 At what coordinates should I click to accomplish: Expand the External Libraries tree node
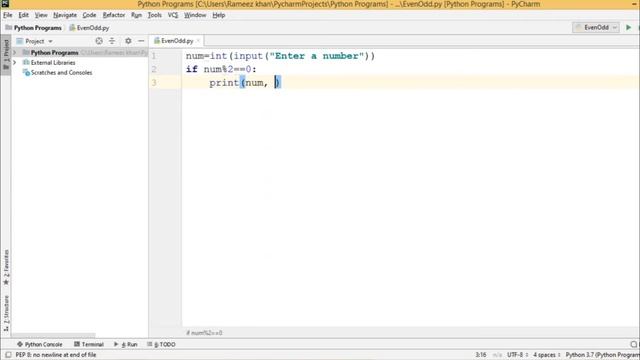click(x=15, y=62)
